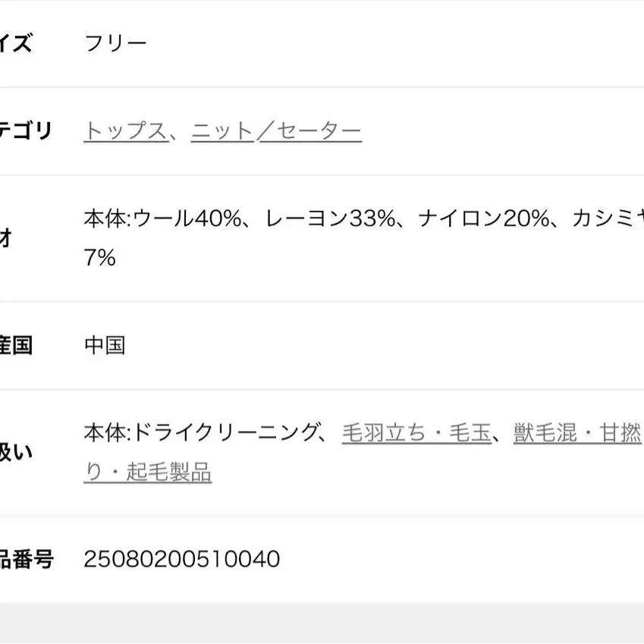Click the product number 25080200510040
Screen dimensions: 644x644
coord(182,560)
